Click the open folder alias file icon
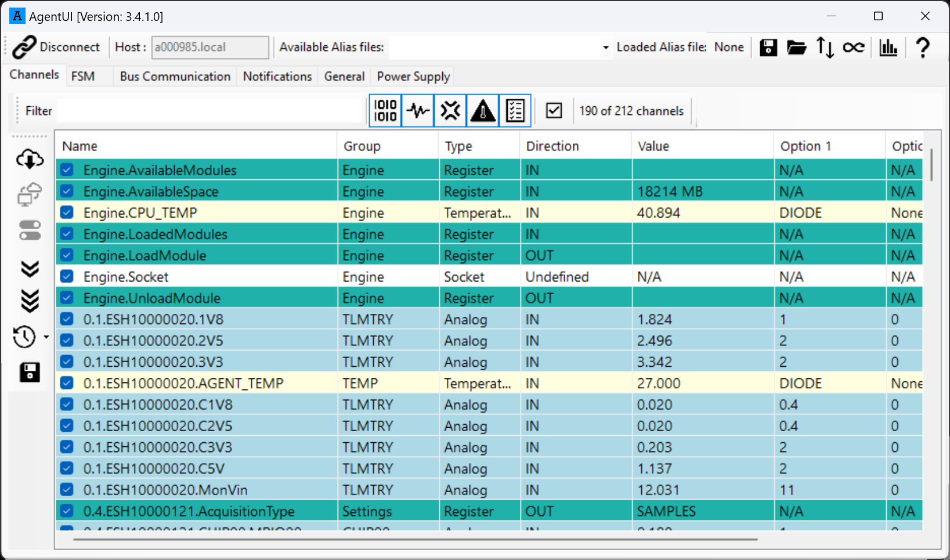 [x=796, y=48]
